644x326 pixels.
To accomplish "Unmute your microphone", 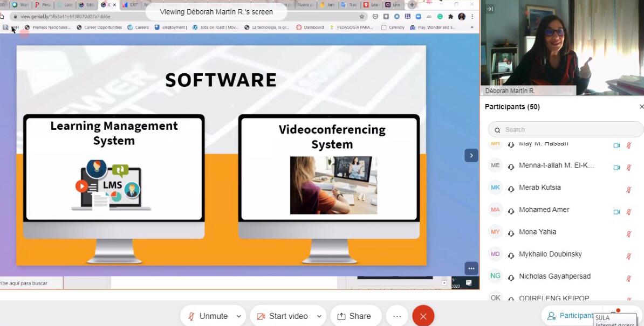I will click(x=208, y=316).
